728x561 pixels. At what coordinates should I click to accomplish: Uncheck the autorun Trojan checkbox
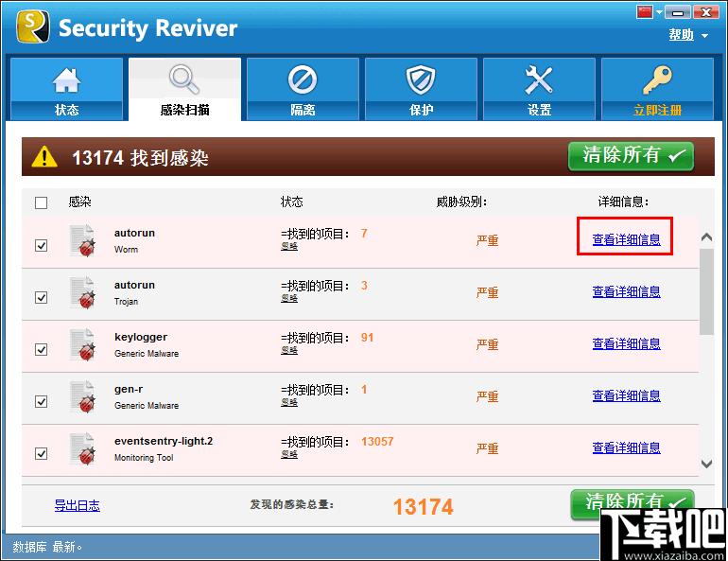click(x=41, y=297)
